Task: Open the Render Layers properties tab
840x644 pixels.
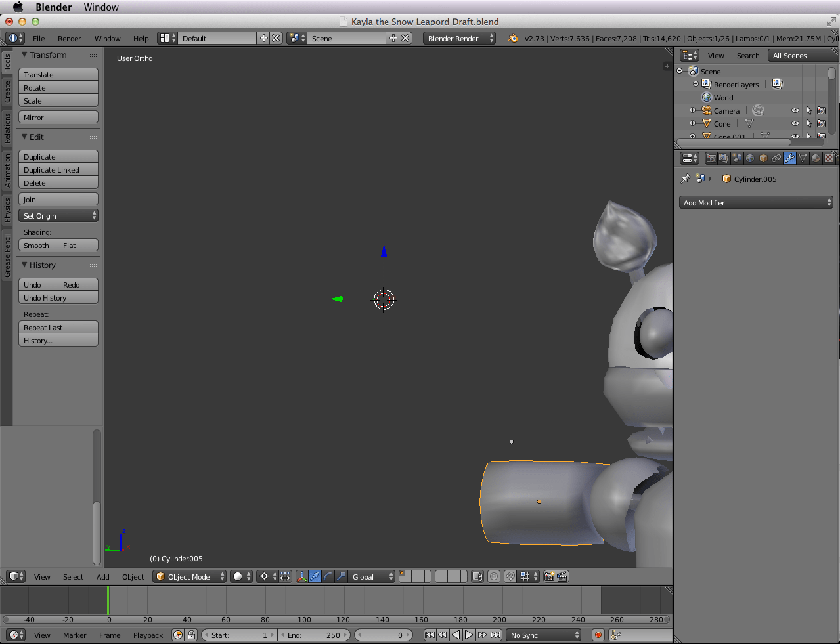Action: tap(724, 158)
